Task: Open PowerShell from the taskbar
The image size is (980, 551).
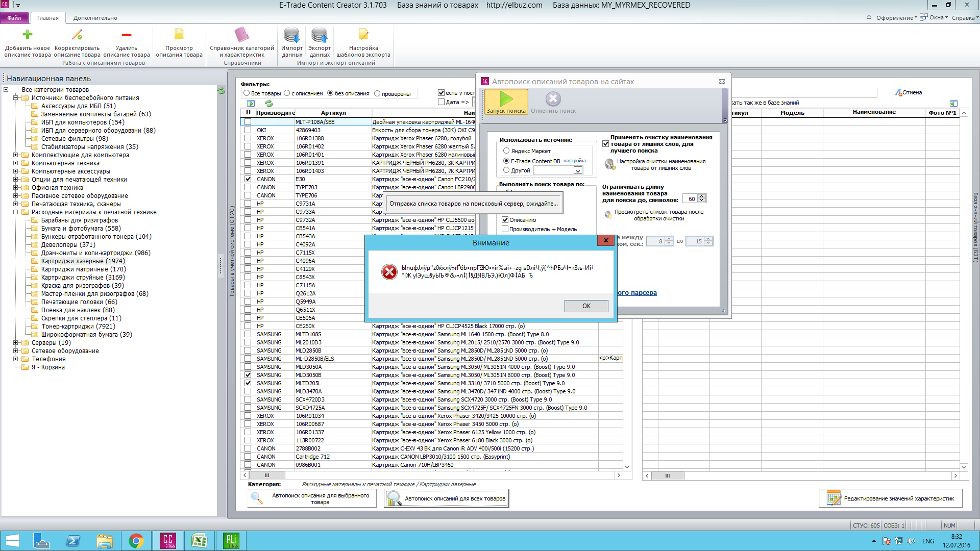Action: coord(73,541)
